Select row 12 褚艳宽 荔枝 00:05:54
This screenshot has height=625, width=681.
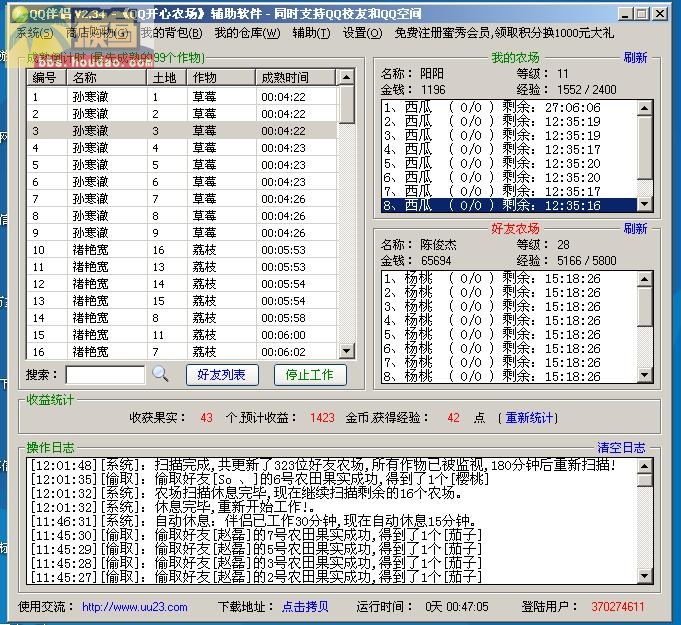coord(182,284)
